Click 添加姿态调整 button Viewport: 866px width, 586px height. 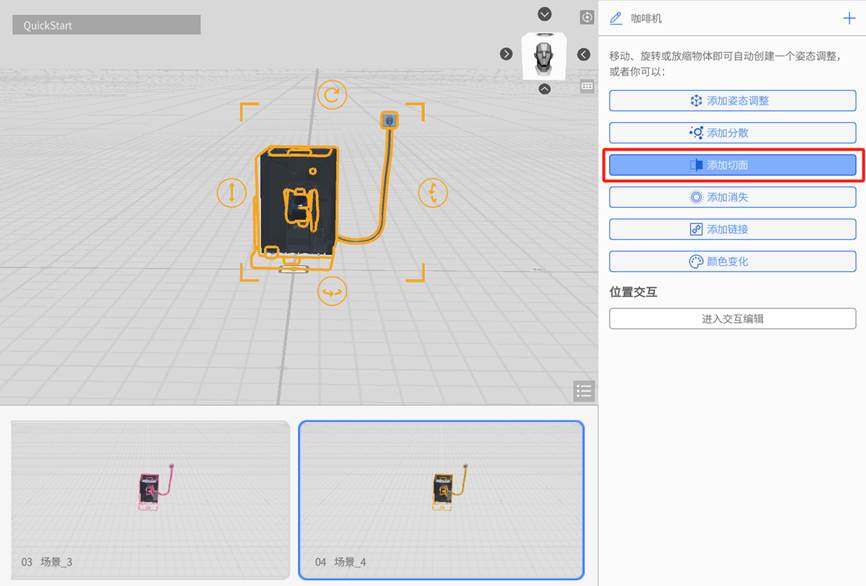pyautogui.click(x=732, y=101)
